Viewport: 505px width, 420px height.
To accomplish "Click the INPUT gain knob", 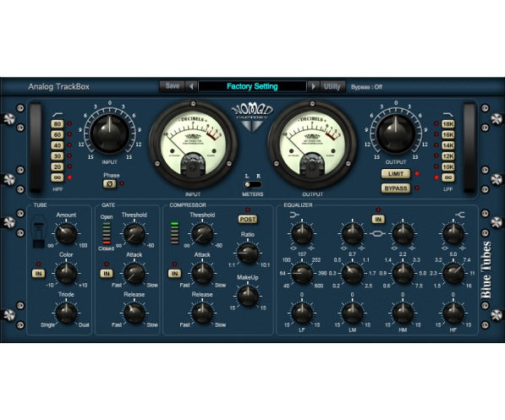I will pyautogui.click(x=109, y=133).
